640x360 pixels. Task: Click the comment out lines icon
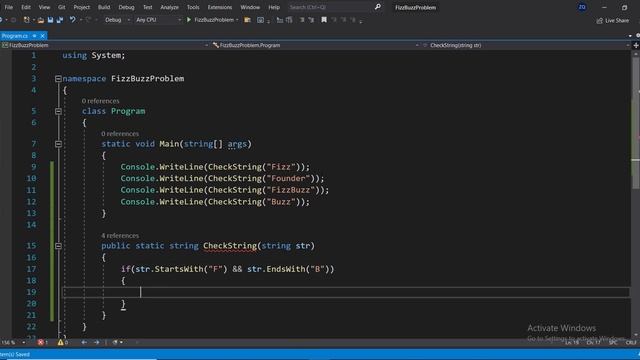click(302, 20)
